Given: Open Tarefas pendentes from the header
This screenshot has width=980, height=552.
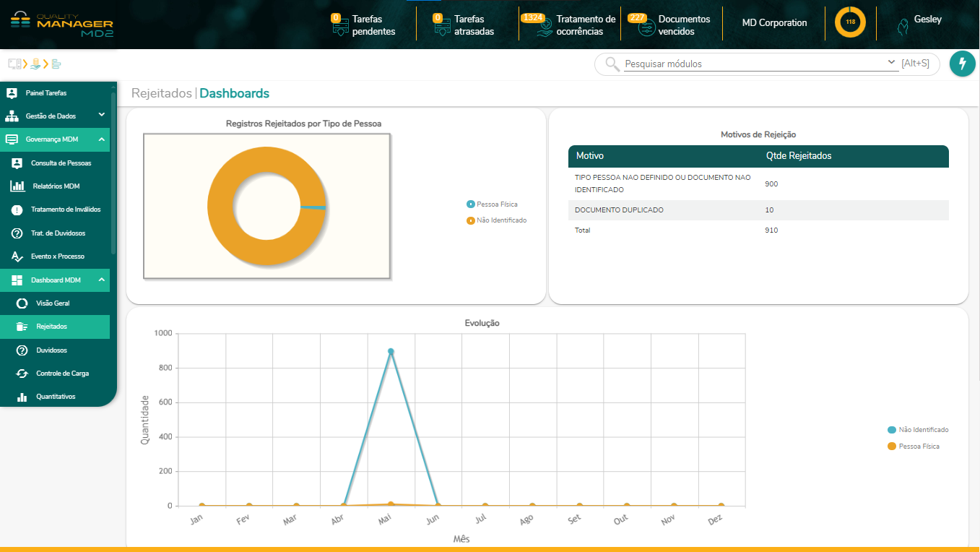Looking at the screenshot, I should (364, 25).
